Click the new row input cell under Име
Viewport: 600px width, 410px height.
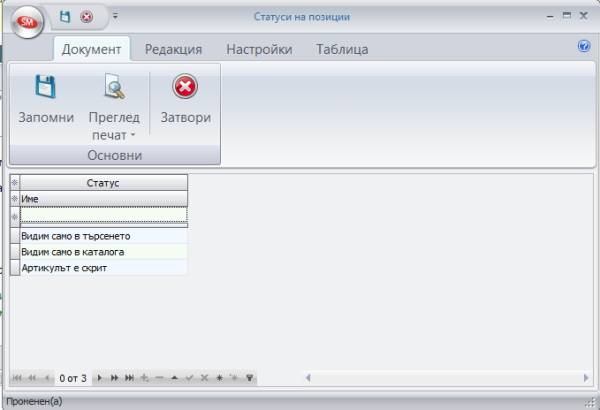click(103, 215)
